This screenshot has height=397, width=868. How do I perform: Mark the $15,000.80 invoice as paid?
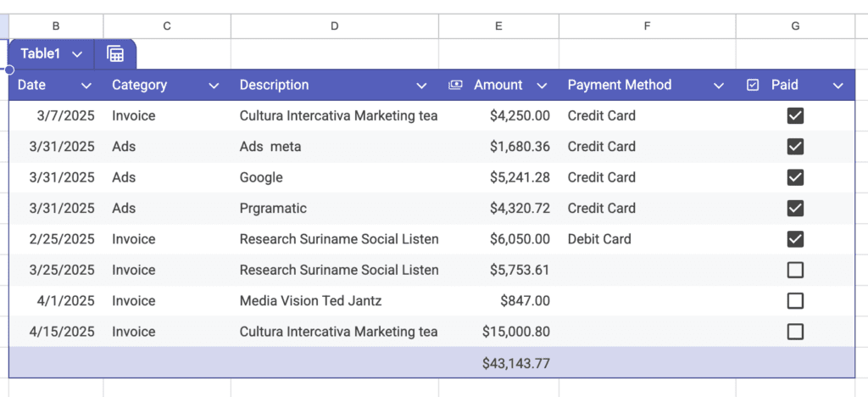(795, 332)
